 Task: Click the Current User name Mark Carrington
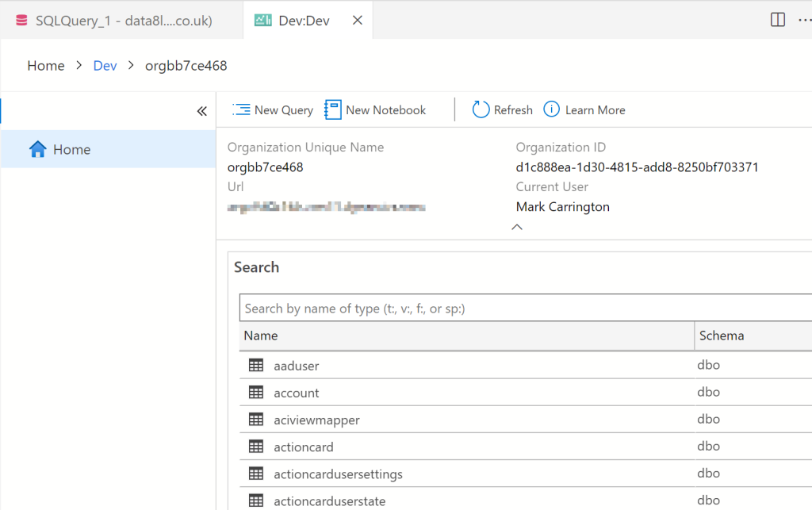pos(563,207)
